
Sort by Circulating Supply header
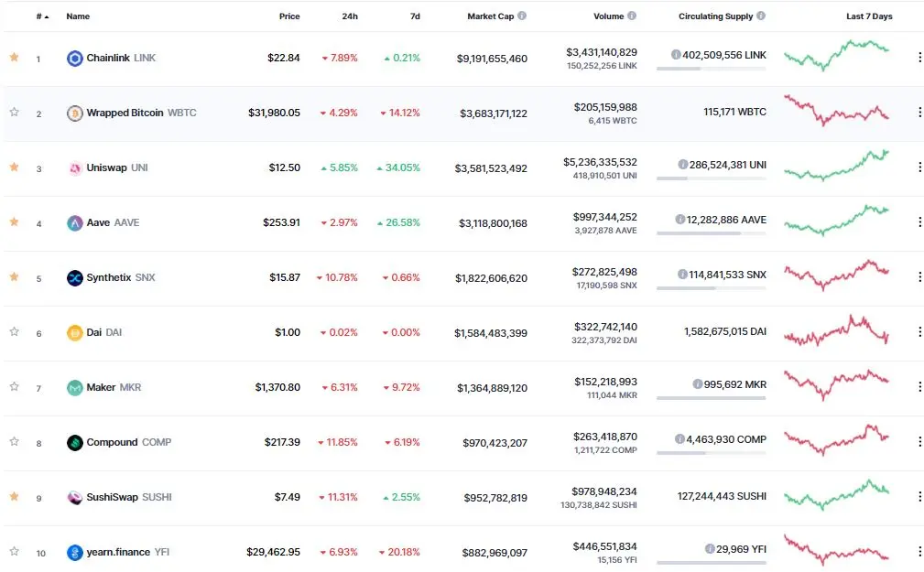[x=715, y=16]
